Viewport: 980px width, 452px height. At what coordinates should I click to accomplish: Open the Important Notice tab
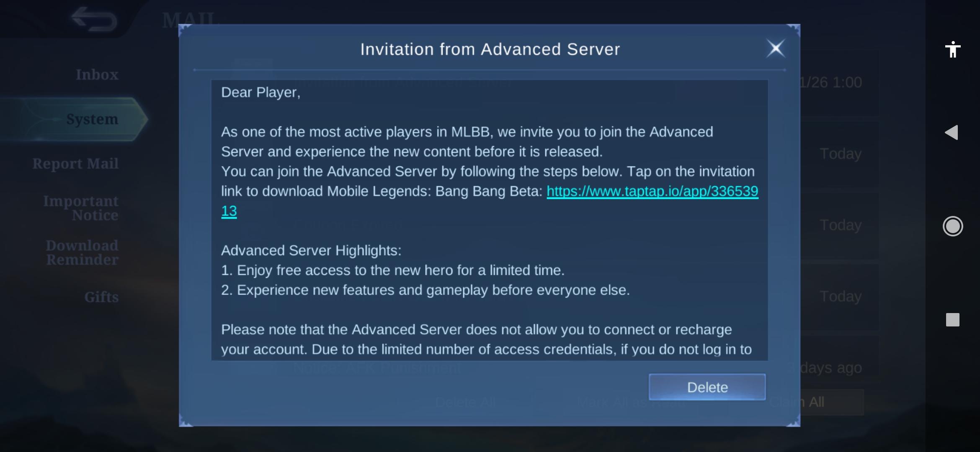(81, 208)
